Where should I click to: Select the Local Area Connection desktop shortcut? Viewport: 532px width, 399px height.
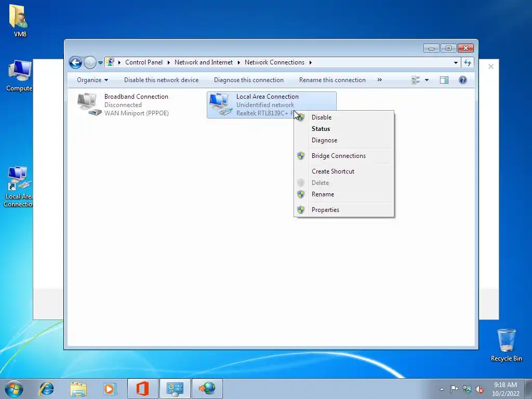18,187
